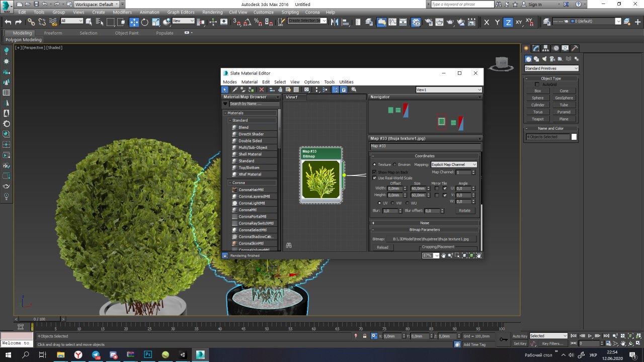Toggle the Height Mirror checkbox
The width and height of the screenshot is (644, 362).
click(x=437, y=195)
